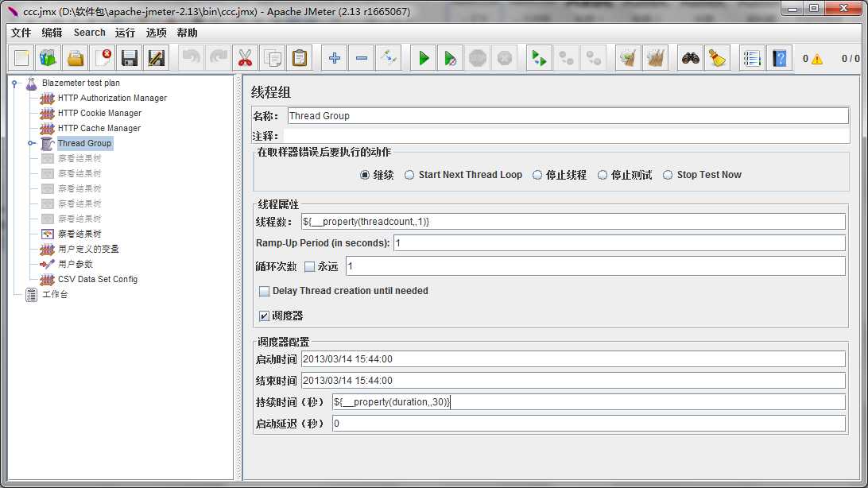Click the Toggle enable/disable icon

(x=389, y=58)
